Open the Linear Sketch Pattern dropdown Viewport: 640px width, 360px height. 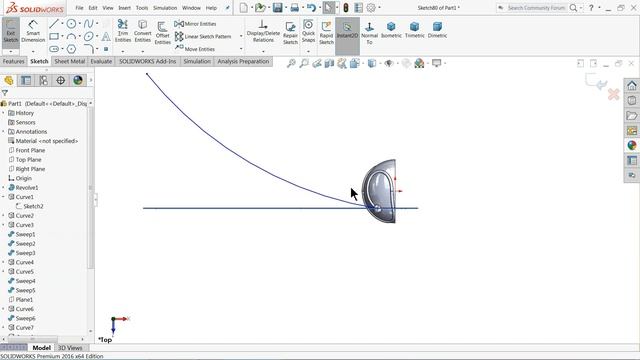241,36
